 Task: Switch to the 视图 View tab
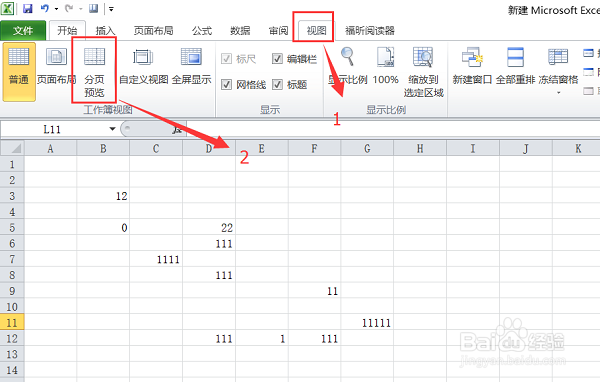coord(316,30)
